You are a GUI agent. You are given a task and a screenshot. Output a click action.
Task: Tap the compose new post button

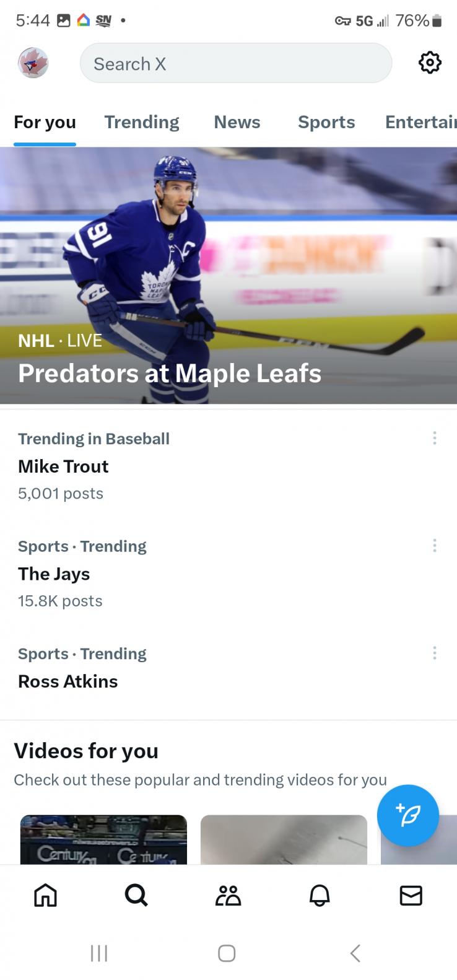pos(407,816)
